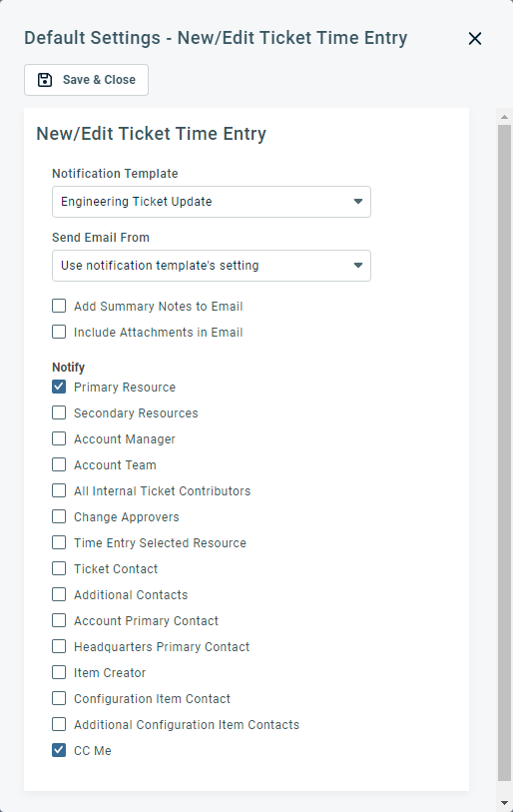Click the scrollbar up arrow
The image size is (513, 812).
click(504, 117)
